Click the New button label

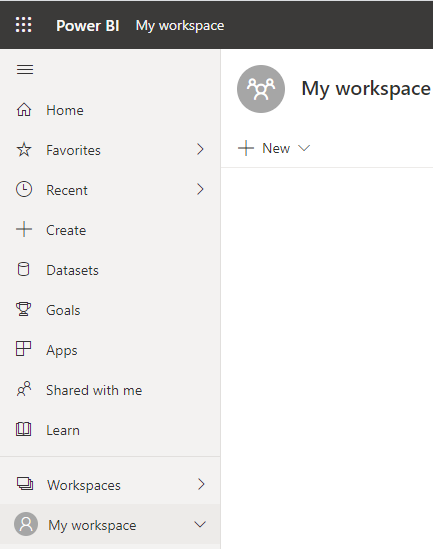click(x=276, y=148)
